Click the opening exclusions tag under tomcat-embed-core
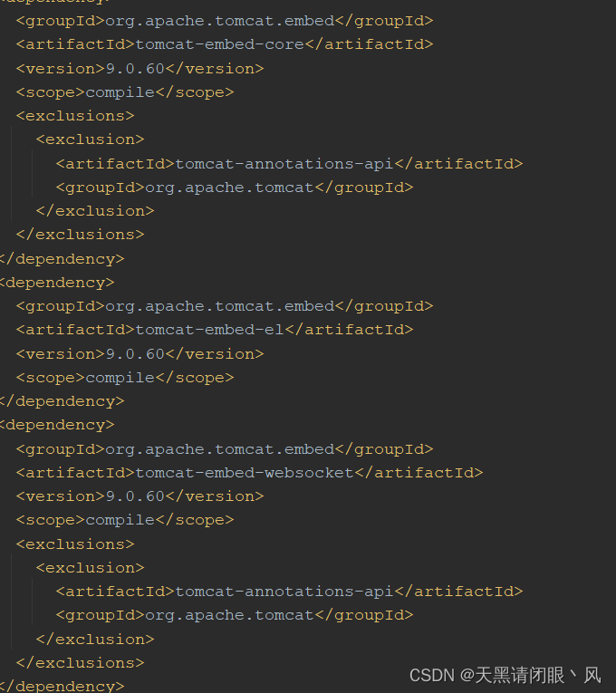616x693 pixels. [74, 116]
